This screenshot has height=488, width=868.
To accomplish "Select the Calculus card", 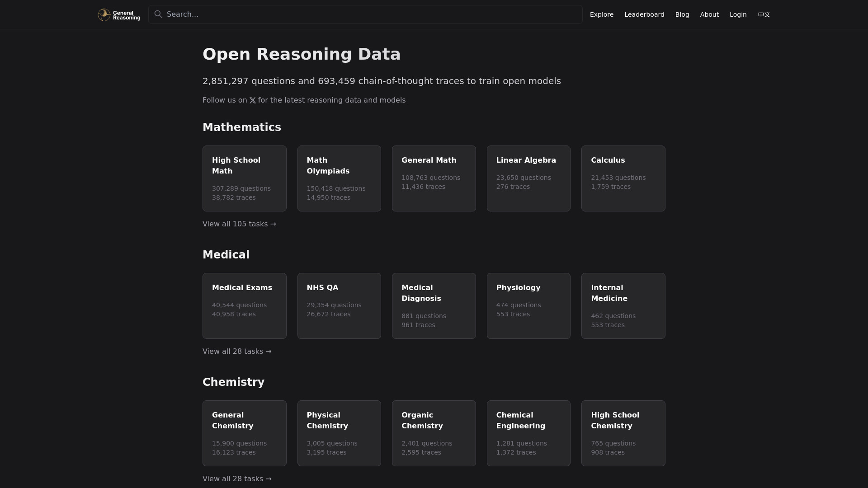I will [623, 178].
